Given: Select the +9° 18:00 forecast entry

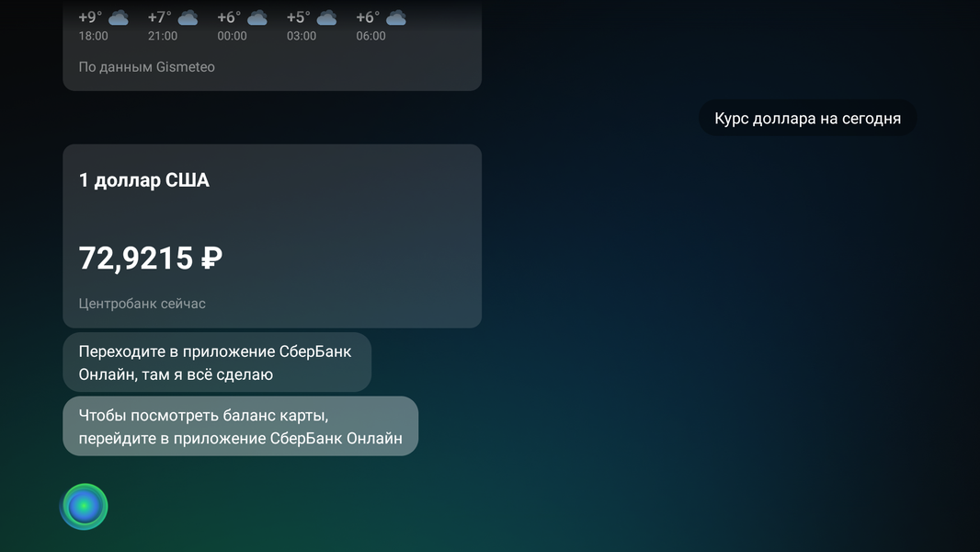Looking at the screenshot, I should click(x=103, y=26).
